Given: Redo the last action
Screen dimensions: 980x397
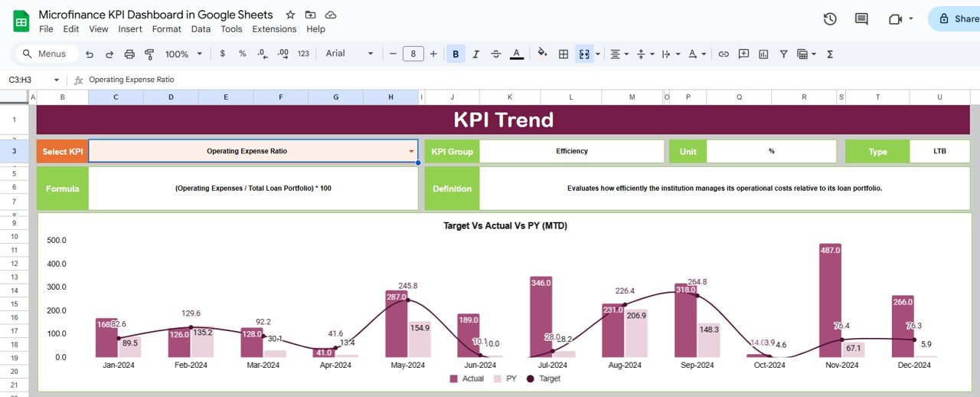Looking at the screenshot, I should pyautogui.click(x=109, y=54).
